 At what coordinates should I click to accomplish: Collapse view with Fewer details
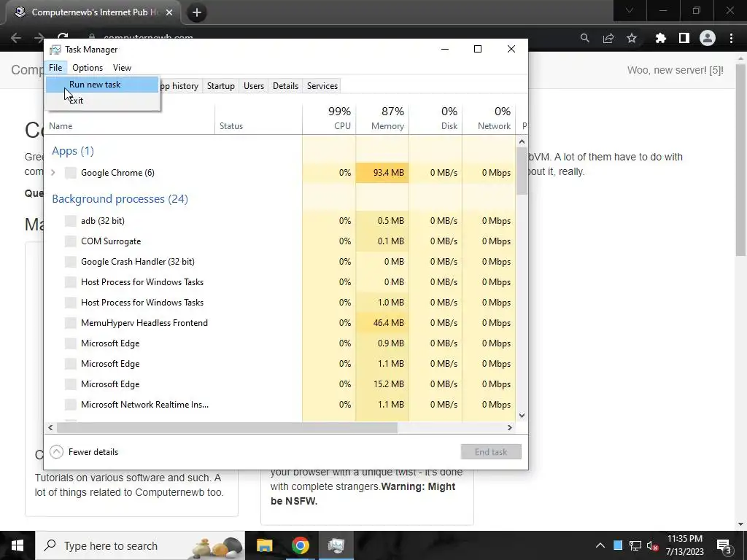(x=84, y=452)
